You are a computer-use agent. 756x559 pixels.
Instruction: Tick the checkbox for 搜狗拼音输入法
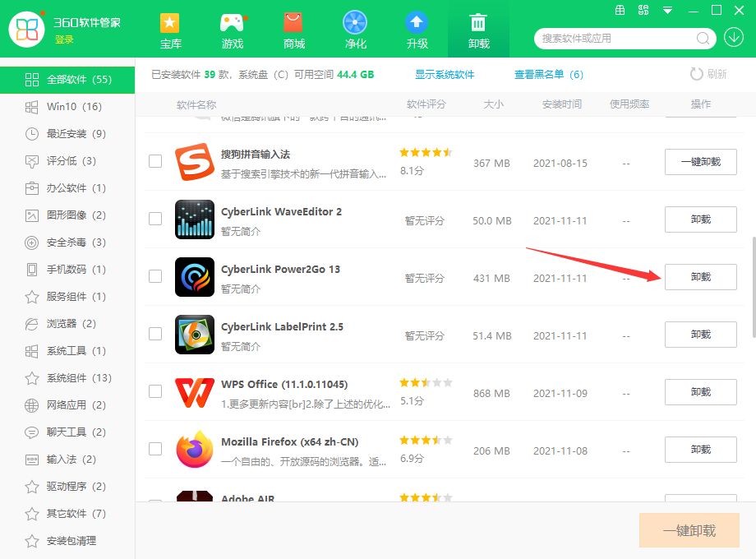155,161
